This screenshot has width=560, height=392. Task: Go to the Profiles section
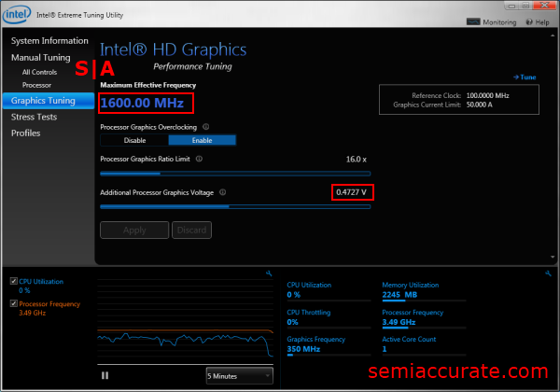coord(25,133)
